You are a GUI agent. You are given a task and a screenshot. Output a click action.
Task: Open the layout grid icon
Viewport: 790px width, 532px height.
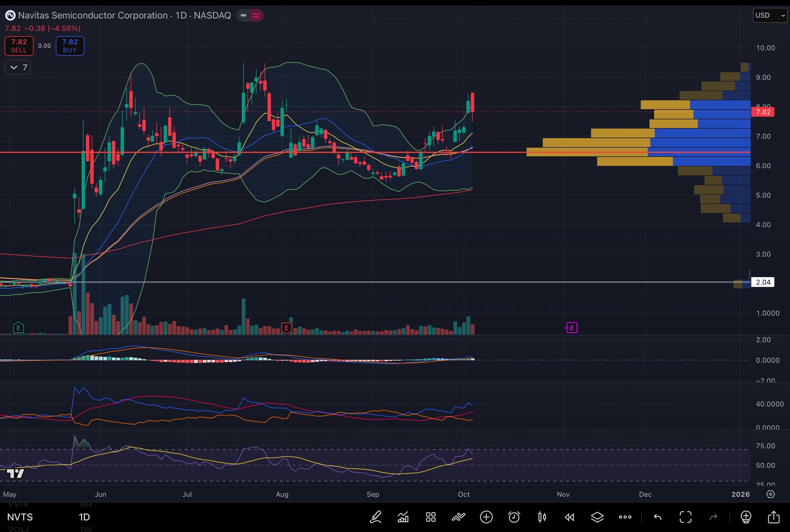point(431,517)
